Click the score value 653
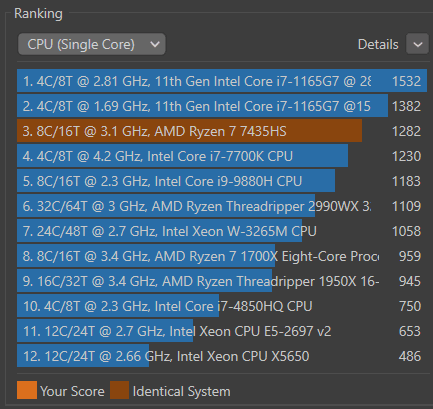 (x=410, y=331)
